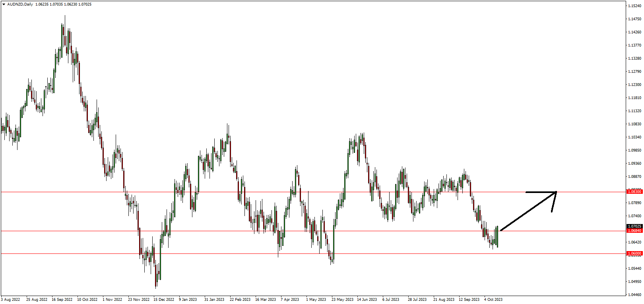This screenshot has width=644, height=304.
Task: Click the 1.04460 value on price scale
Action: (634, 295)
